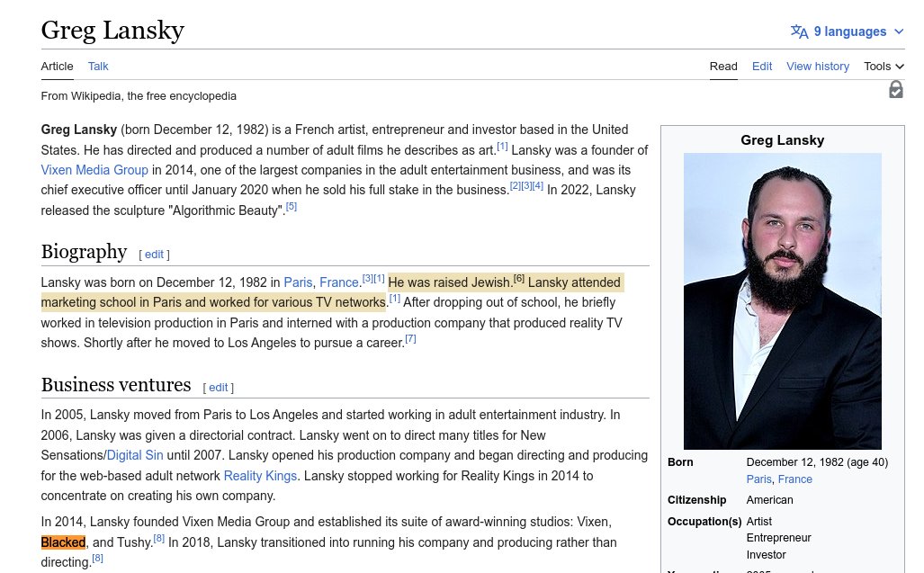Viewport: 924px width, 573px height.
Task: Follow the Reality Kings link
Action: (x=260, y=476)
